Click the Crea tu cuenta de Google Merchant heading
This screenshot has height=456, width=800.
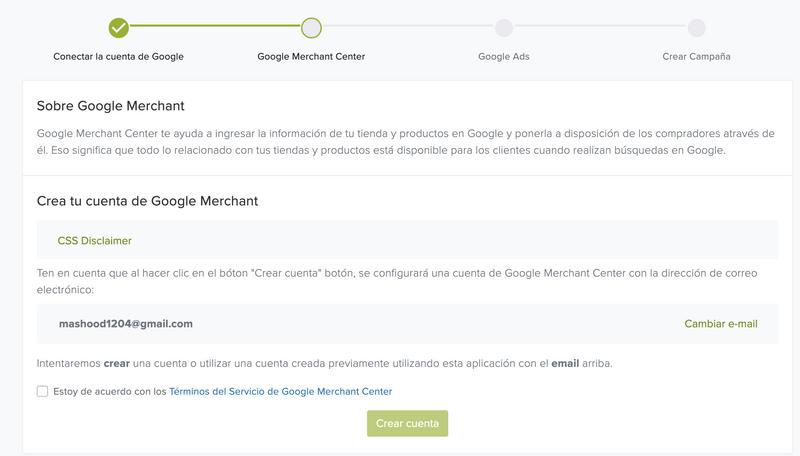147,201
